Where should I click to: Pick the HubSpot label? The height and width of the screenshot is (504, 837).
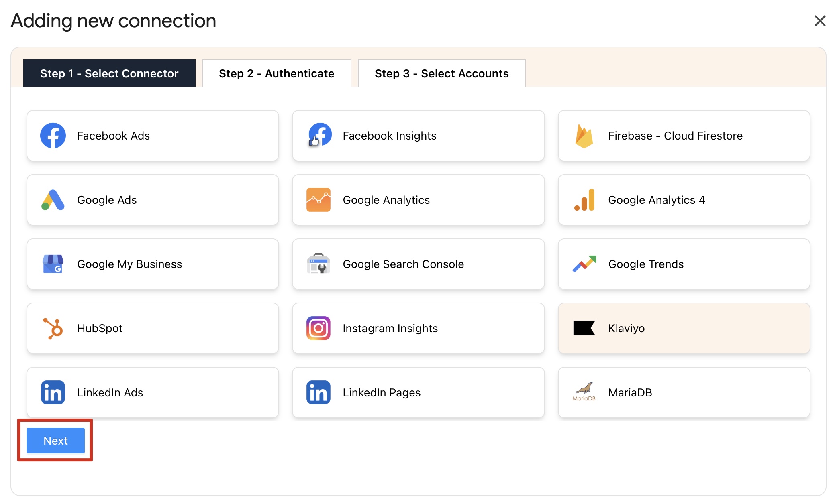[x=100, y=328]
